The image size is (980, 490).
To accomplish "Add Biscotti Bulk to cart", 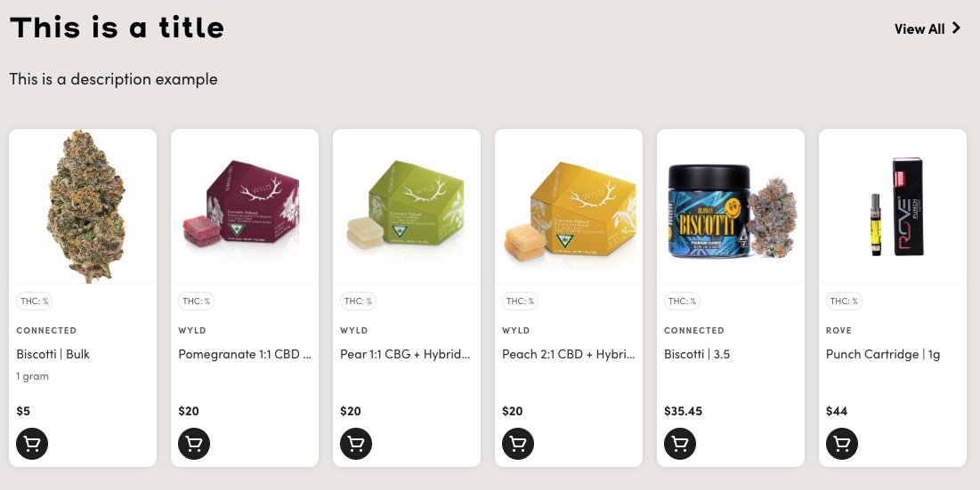I will 32,444.
